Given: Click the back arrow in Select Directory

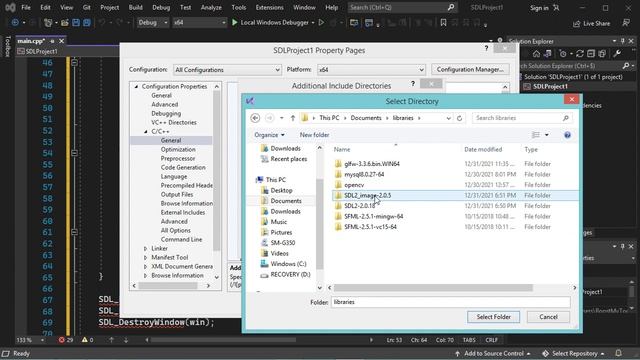Looking at the screenshot, I should pos(255,118).
